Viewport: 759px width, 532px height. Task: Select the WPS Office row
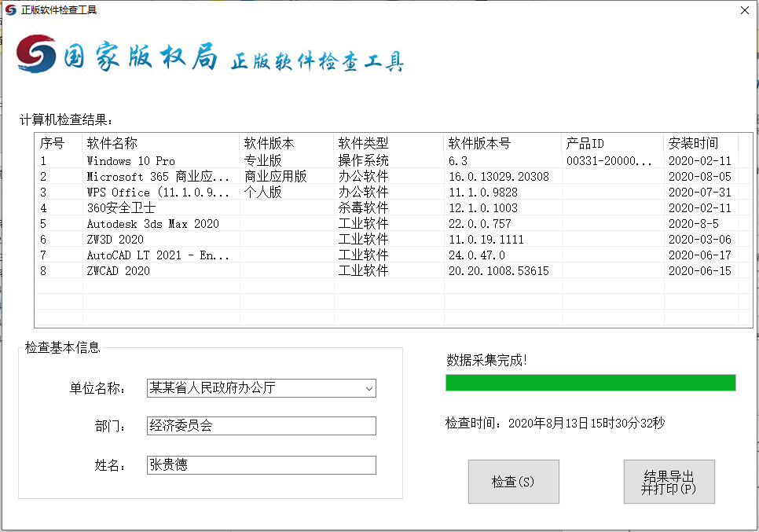click(x=157, y=193)
